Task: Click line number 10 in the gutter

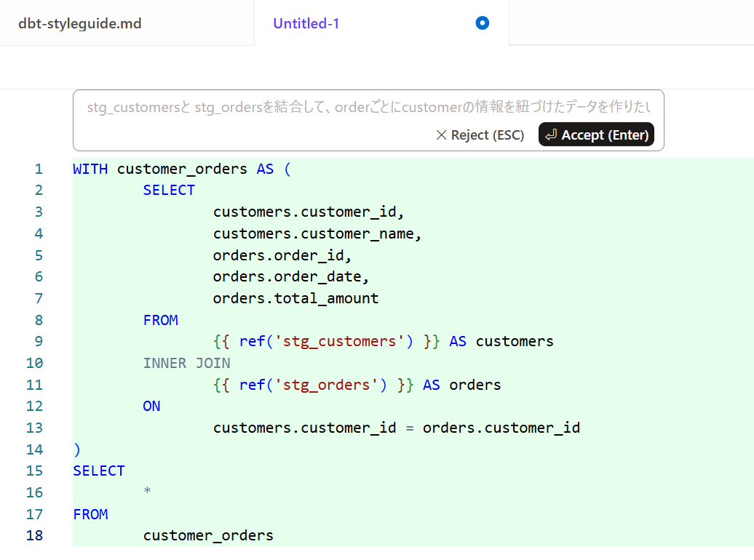Action: 34,363
